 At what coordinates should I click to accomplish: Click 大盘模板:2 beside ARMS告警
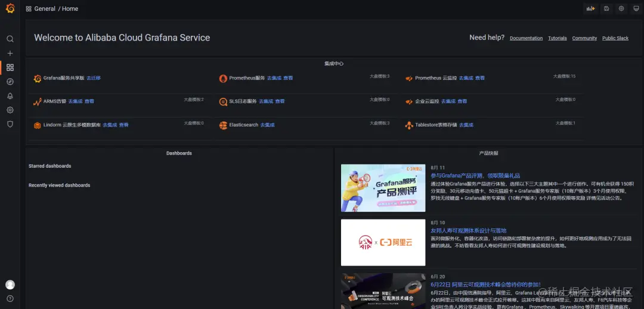tap(194, 100)
